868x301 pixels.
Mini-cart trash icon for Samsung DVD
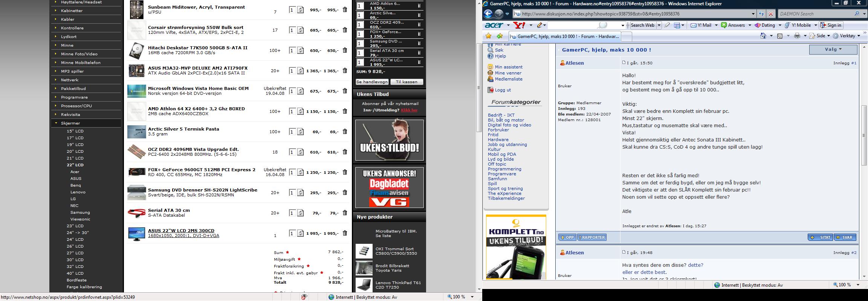419,43
